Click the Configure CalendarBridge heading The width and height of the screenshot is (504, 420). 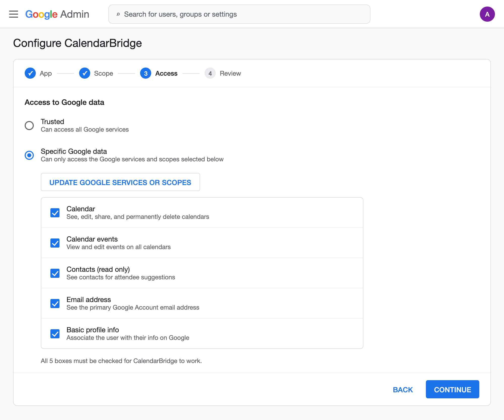[78, 43]
